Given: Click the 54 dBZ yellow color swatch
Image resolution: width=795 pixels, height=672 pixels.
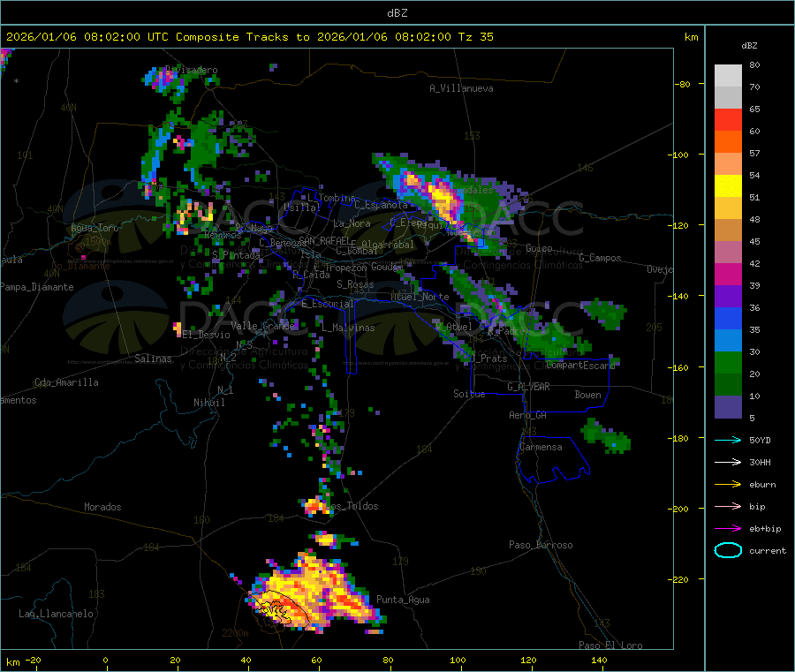Looking at the screenshot, I should pyautogui.click(x=728, y=185).
